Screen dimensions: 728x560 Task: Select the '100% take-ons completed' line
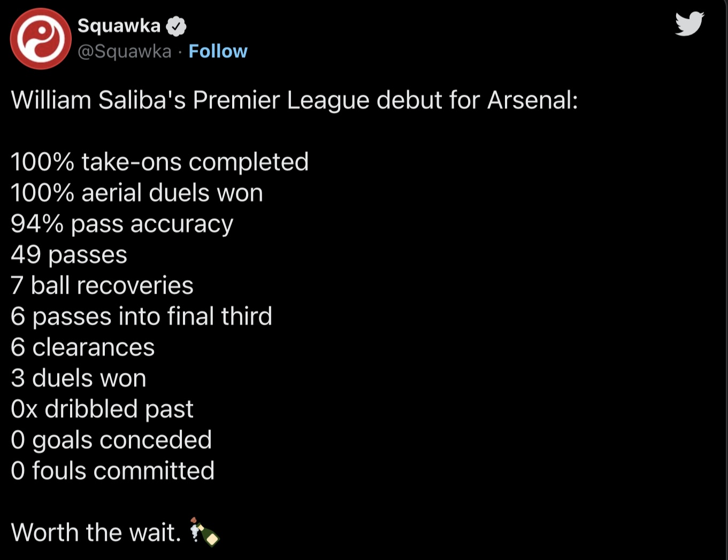(x=159, y=162)
